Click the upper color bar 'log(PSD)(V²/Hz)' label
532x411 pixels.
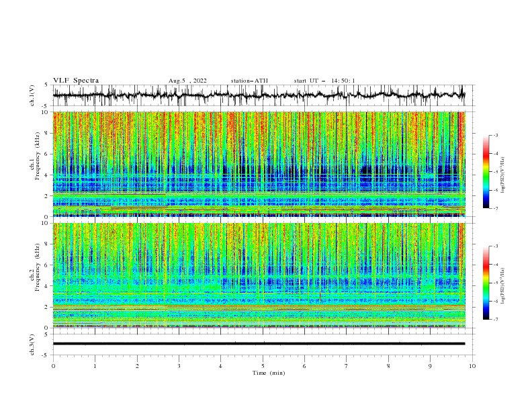click(x=502, y=175)
